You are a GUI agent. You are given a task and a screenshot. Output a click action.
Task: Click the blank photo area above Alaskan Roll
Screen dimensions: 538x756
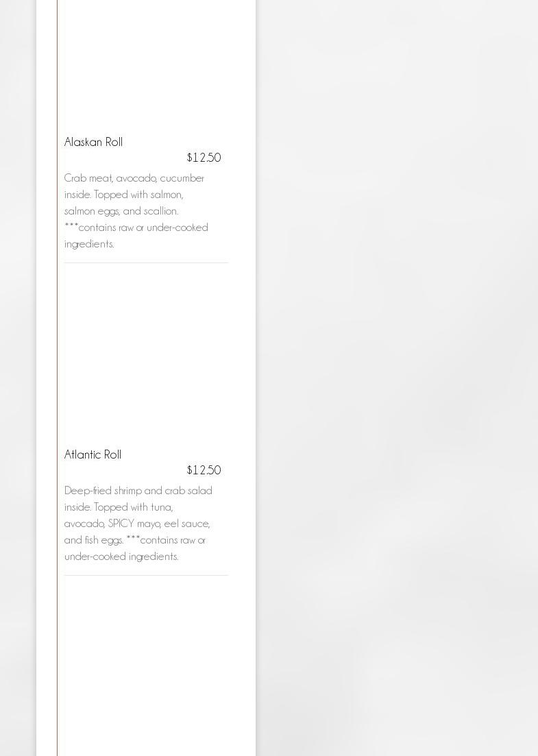(146, 62)
